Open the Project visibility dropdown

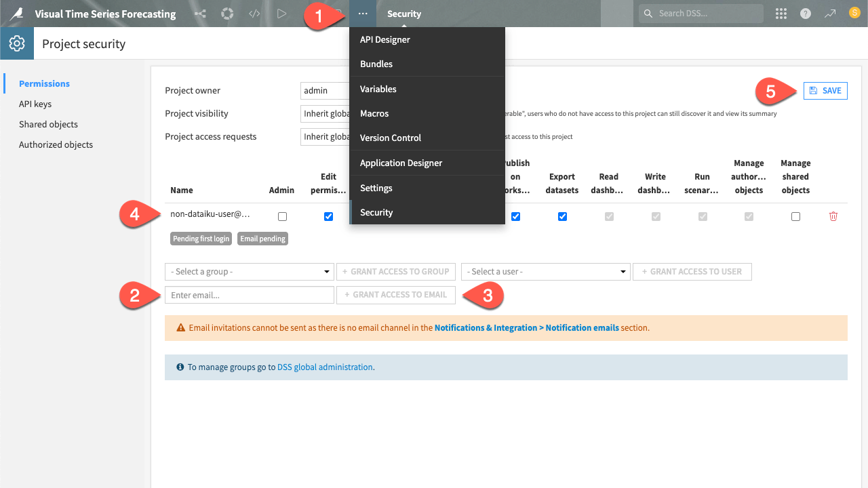[x=325, y=113]
